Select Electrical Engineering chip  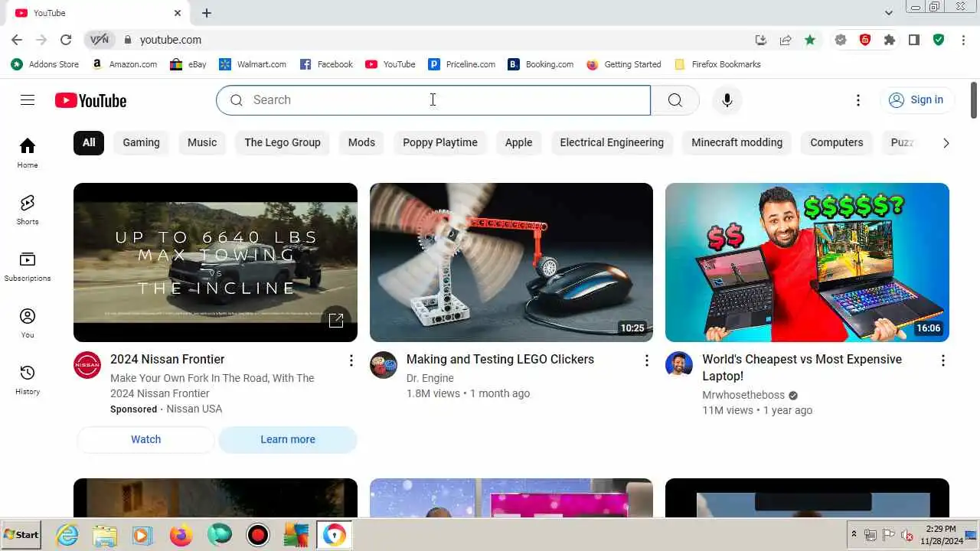pos(612,142)
